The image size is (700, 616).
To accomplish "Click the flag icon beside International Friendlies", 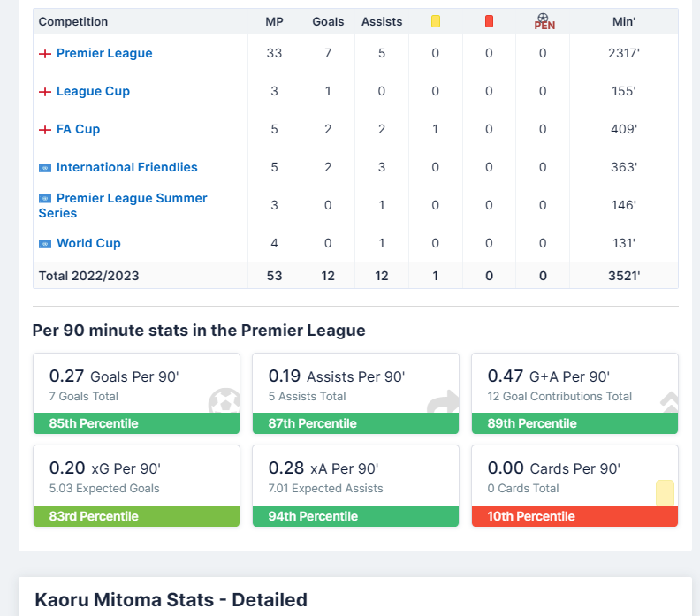I will tap(44, 168).
